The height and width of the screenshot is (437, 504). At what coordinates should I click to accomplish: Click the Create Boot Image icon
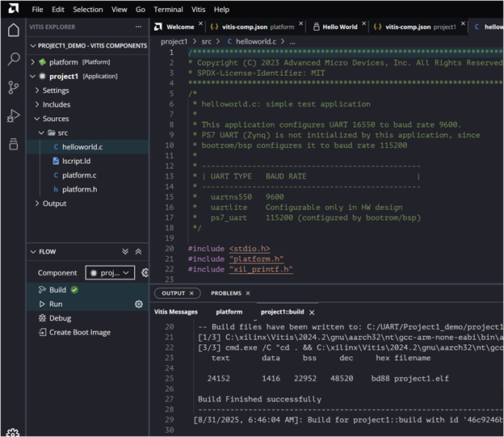point(42,332)
